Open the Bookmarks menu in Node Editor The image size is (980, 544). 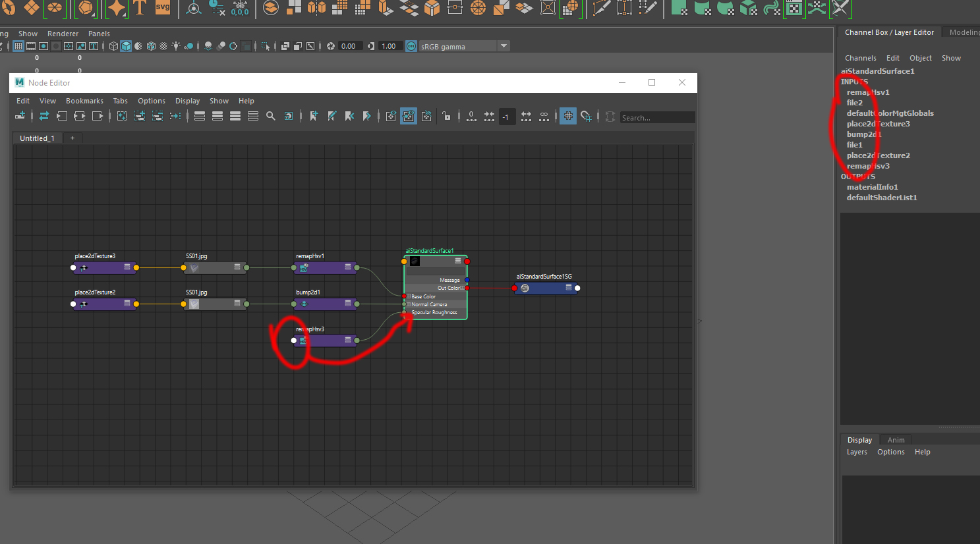(84, 101)
